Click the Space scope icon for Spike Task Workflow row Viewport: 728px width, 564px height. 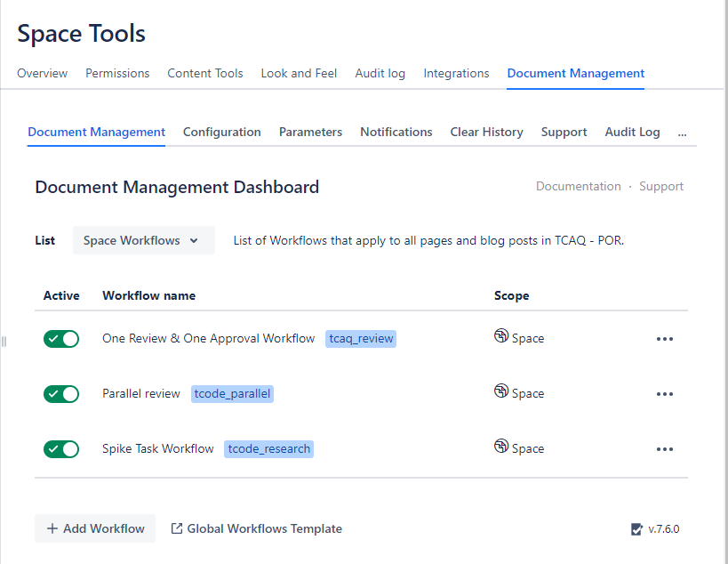501,446
